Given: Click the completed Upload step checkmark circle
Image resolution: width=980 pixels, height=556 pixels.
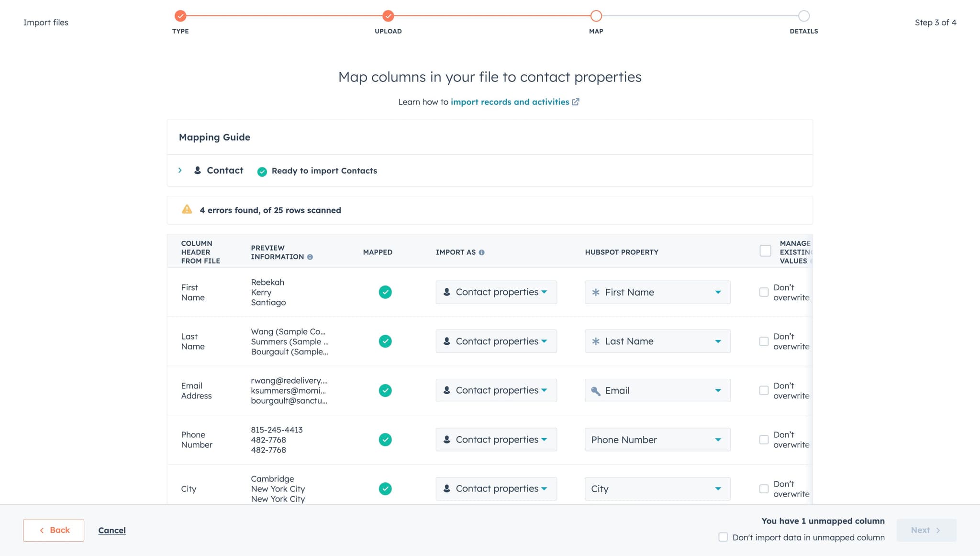Looking at the screenshot, I should click(388, 15).
